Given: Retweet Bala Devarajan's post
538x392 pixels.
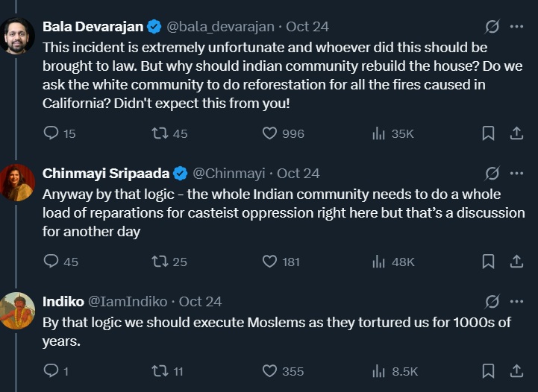Looking at the screenshot, I should [160, 133].
